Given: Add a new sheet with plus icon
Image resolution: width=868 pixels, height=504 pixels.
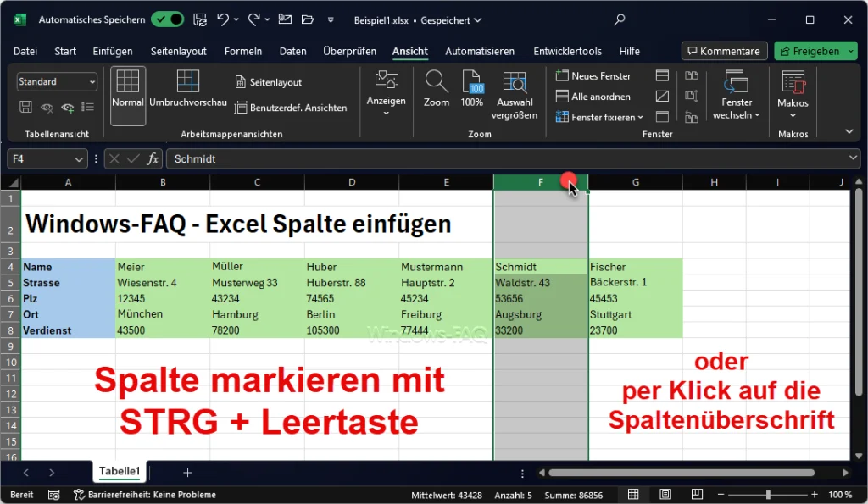Looking at the screenshot, I should pos(187,473).
